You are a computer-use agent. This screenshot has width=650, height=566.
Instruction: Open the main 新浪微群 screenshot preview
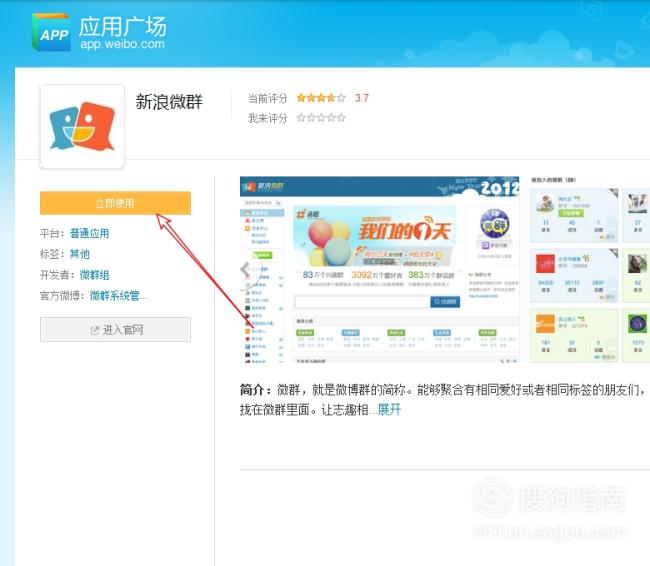click(x=380, y=270)
